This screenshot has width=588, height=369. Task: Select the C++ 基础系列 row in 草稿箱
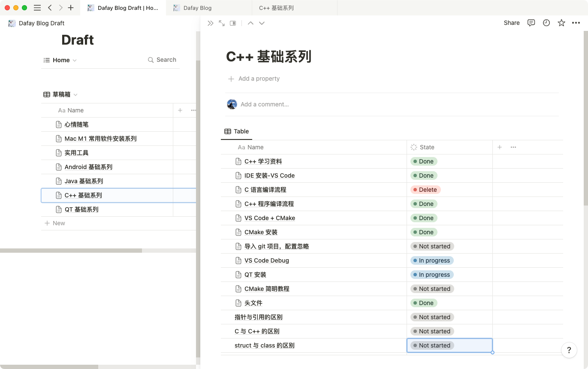(x=119, y=195)
